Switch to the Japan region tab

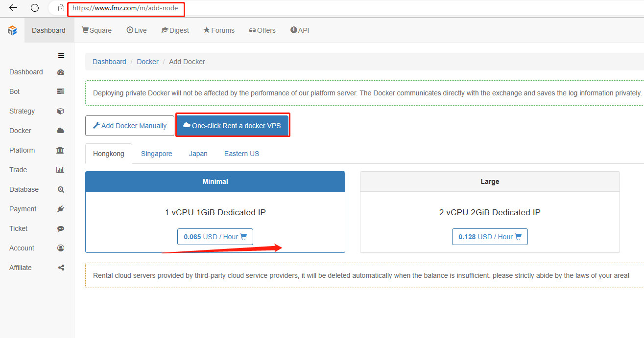pos(198,154)
